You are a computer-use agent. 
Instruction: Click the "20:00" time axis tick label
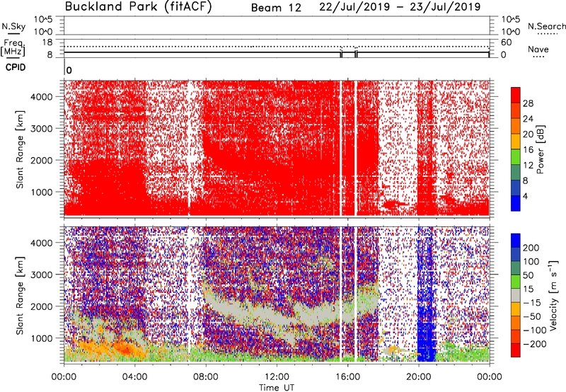[418, 377]
